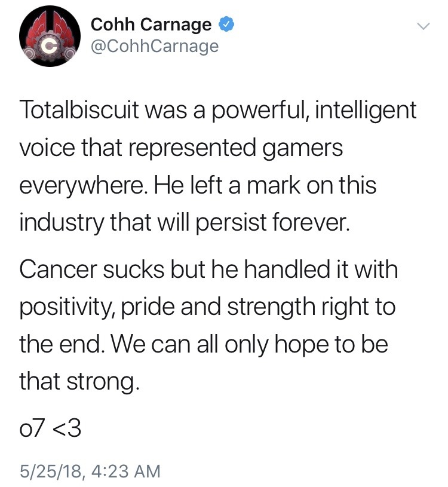Select the "o7 <3" salute line

pyautogui.click(x=50, y=429)
